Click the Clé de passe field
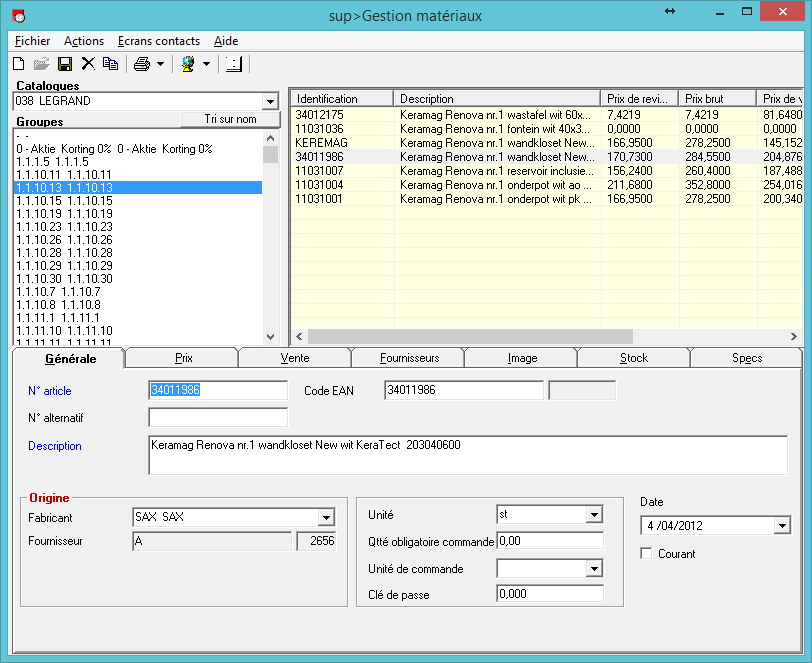Viewport: 812px width, 663px height. [550, 594]
